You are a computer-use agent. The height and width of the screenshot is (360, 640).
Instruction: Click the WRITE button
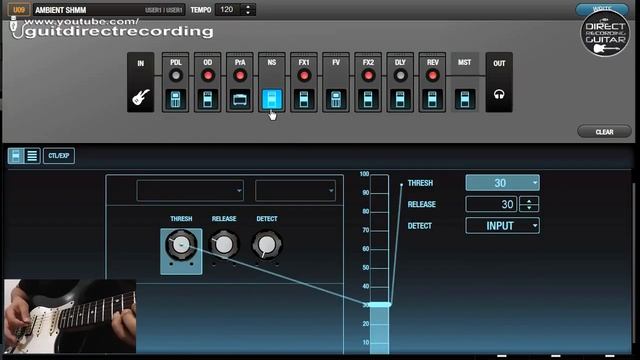[x=602, y=9]
